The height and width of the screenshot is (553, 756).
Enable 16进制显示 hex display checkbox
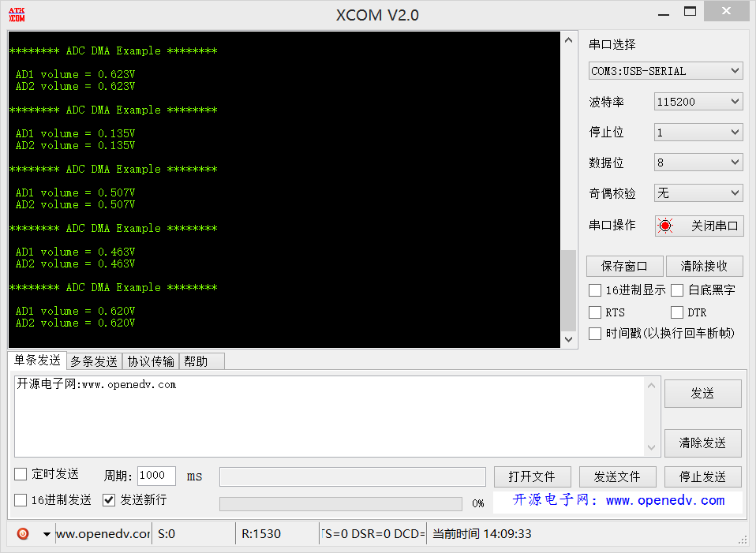[x=595, y=290]
